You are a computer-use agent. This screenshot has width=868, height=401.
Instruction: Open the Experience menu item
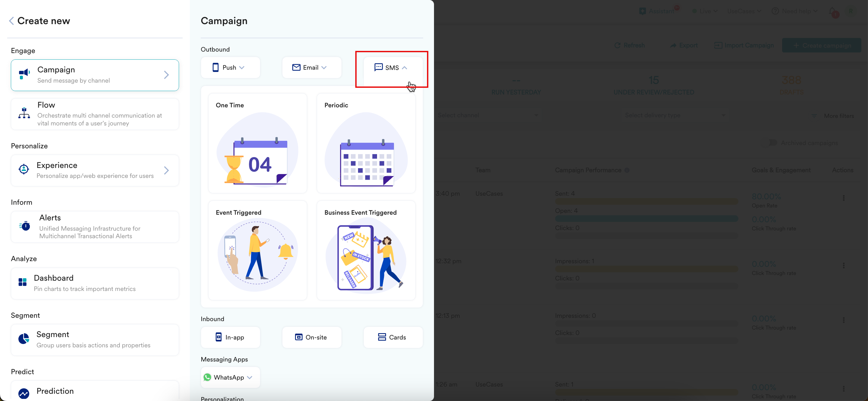[95, 170]
